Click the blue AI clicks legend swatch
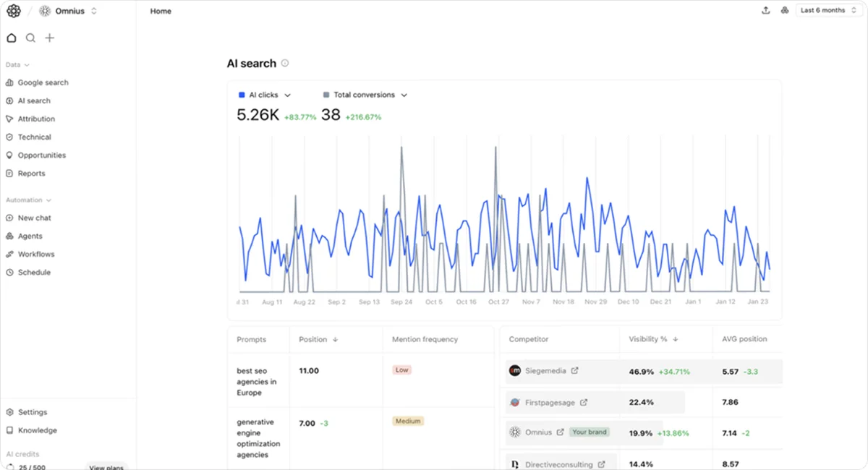The width and height of the screenshot is (868, 470). pyautogui.click(x=242, y=95)
